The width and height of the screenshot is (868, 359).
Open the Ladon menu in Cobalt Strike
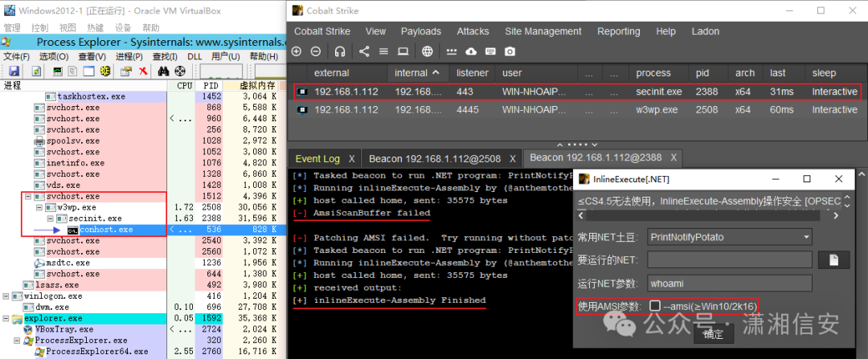click(x=706, y=31)
